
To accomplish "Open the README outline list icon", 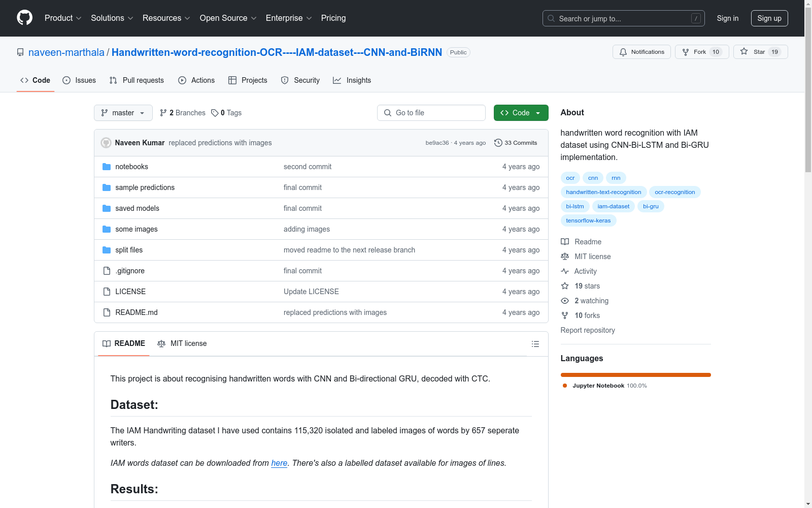I will 535,344.
